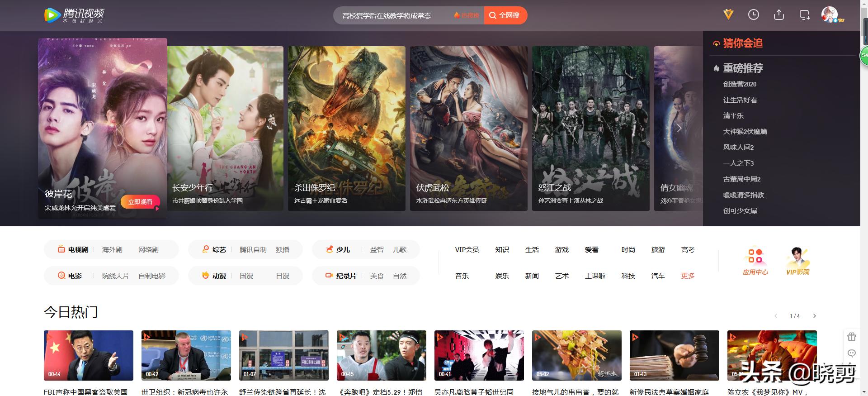Screen dimensions: 868x396
Task: Open the 综艺 category
Action: [x=219, y=249]
